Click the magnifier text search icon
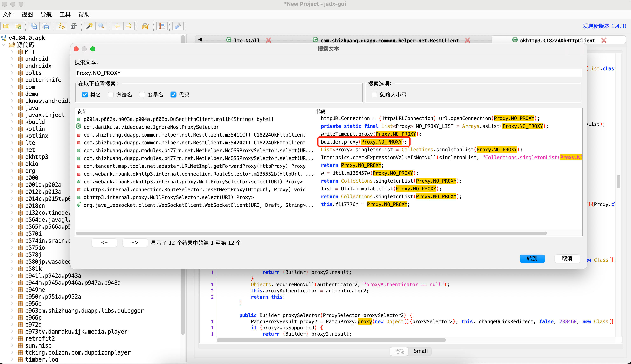Viewport: 631px width, 364px height. click(101, 26)
